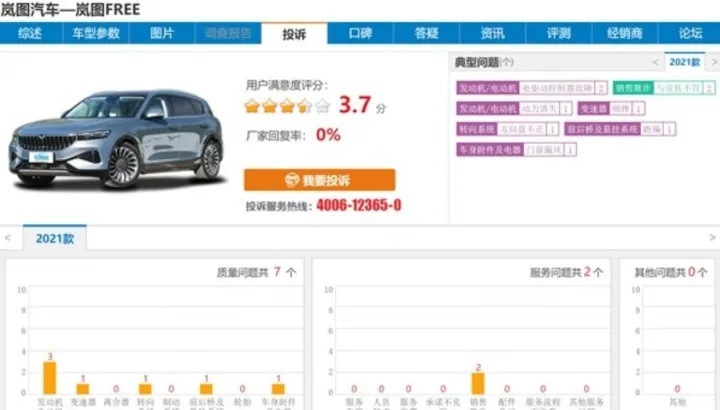Open the 综述 overview tab

point(30,33)
